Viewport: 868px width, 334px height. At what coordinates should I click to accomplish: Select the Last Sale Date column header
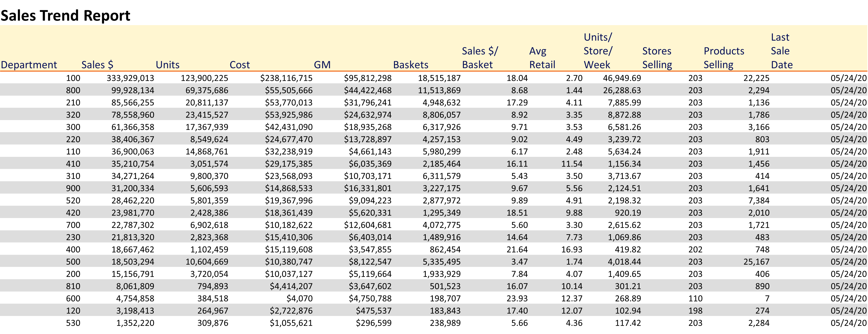(x=782, y=50)
